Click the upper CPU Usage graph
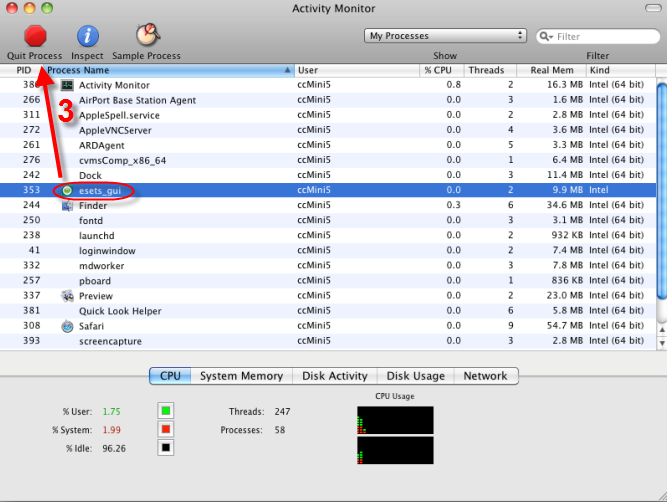The height and width of the screenshot is (502, 667). coord(395,420)
